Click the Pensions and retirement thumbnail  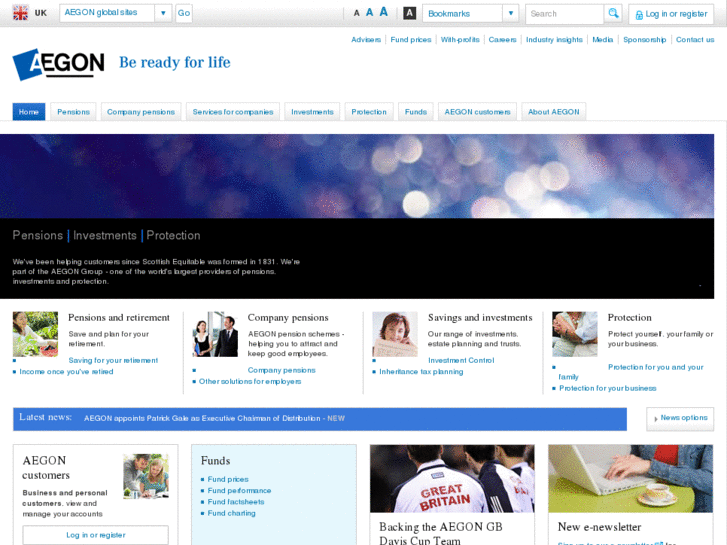(x=35, y=334)
